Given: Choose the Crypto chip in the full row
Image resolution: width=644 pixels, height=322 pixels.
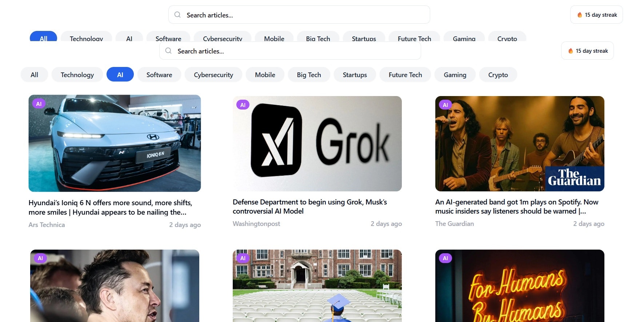Looking at the screenshot, I should coord(498,75).
